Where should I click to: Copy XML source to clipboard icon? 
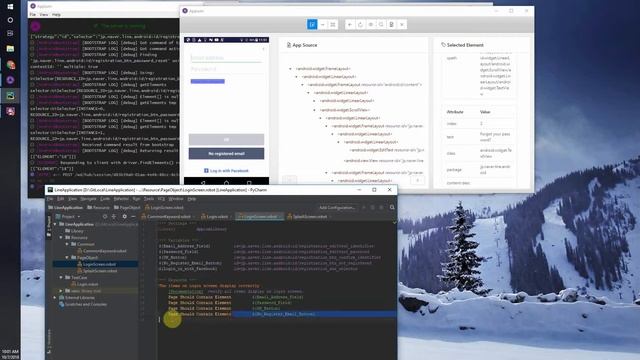[391, 24]
